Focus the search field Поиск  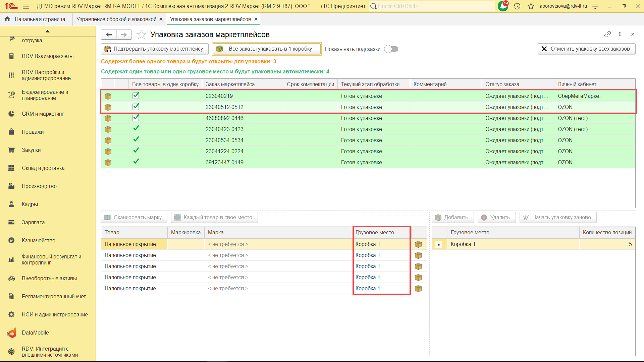(433, 6)
